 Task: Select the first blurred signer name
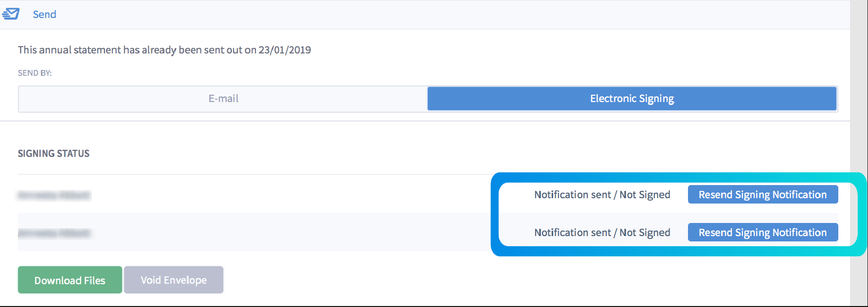[54, 195]
